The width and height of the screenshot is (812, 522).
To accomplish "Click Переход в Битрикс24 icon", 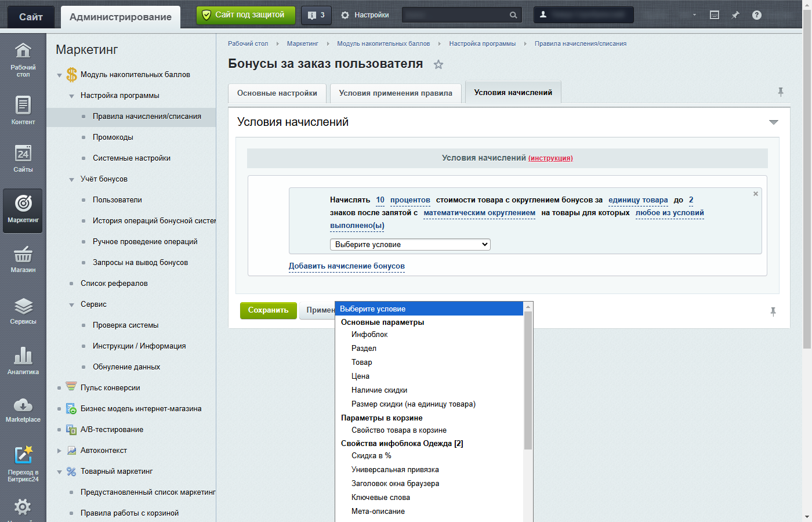I will point(23,463).
